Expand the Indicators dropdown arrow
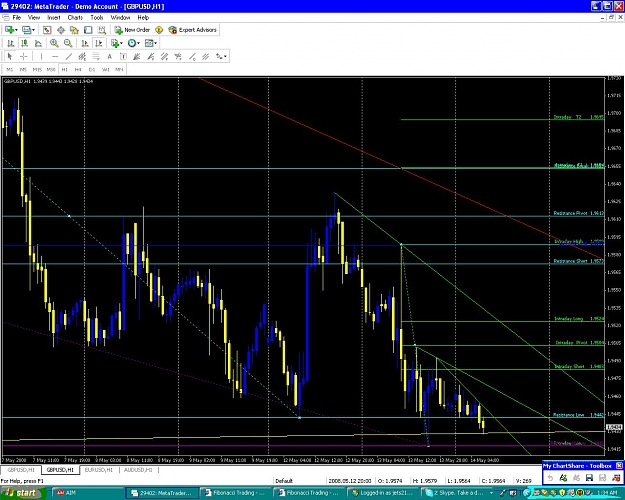 coord(121,43)
